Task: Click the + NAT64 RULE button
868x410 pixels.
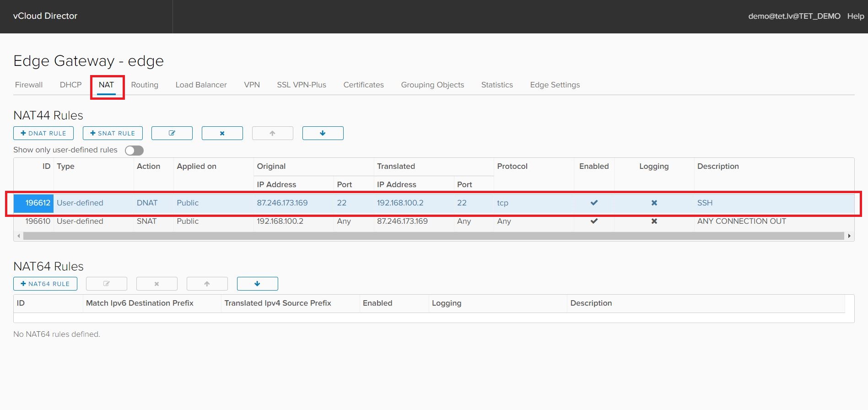Action: (x=45, y=284)
